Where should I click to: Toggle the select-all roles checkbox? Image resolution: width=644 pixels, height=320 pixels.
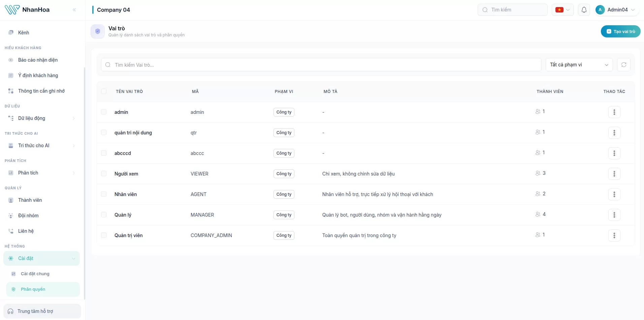104,91
